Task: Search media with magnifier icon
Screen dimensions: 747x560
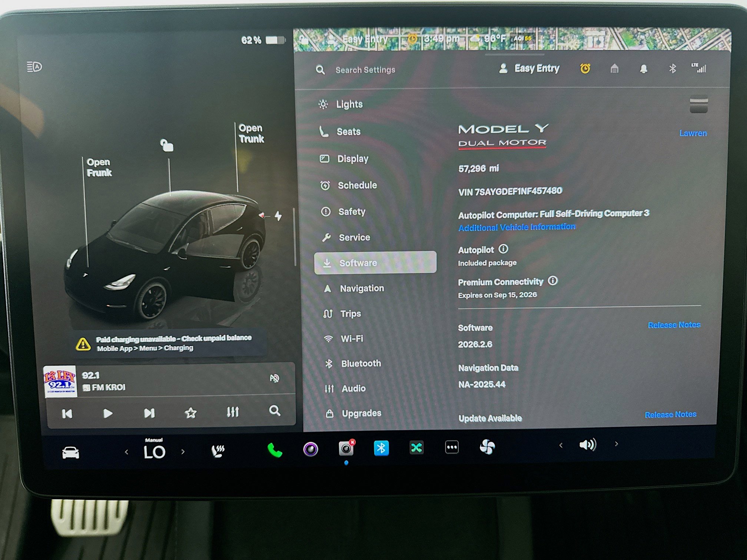Action: pyautogui.click(x=275, y=411)
